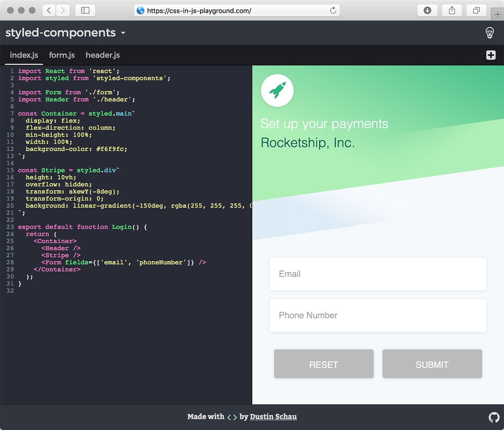504x430 pixels.
Task: Focus the Phone Number input field
Action: (378, 316)
